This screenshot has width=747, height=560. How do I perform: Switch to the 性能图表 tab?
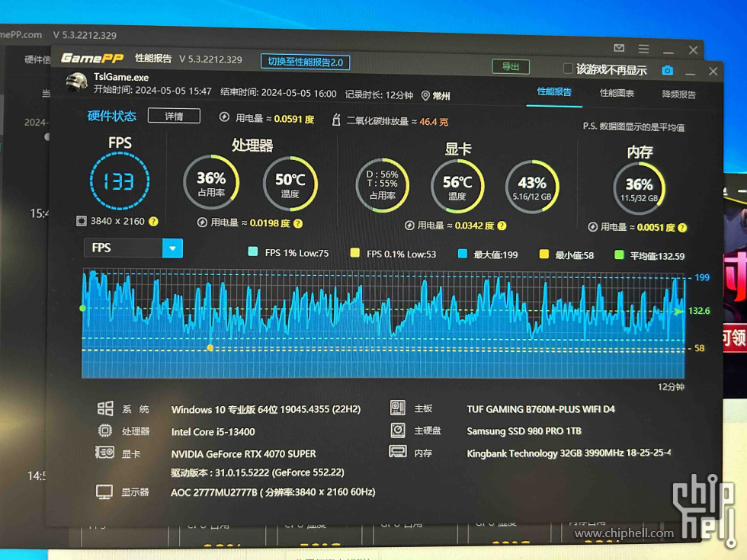coord(617,93)
